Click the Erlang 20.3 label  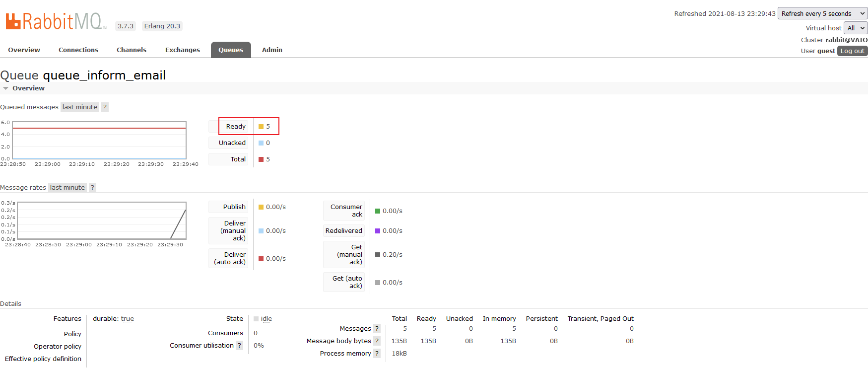click(162, 26)
